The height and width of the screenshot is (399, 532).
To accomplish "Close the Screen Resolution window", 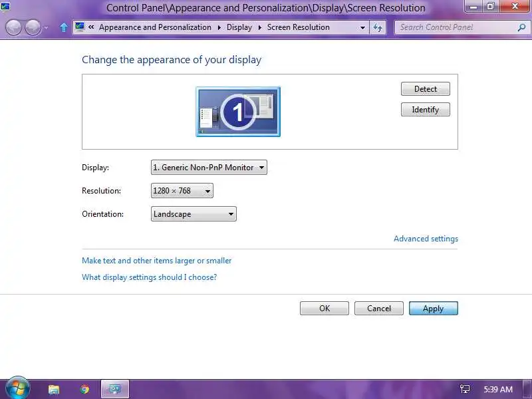I will click(514, 6).
